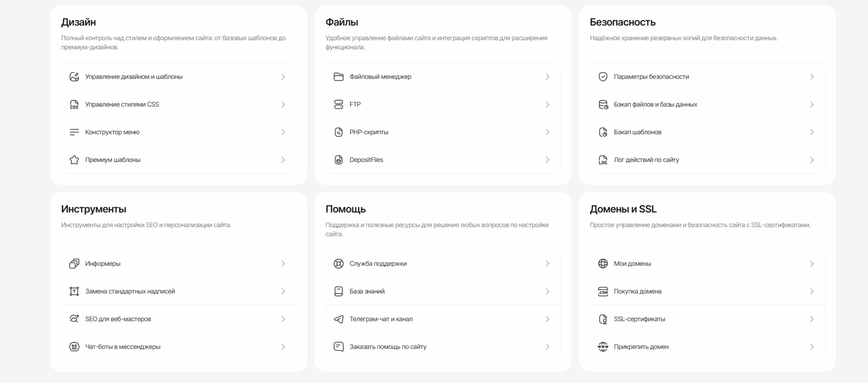Image resolution: width=868 pixels, height=383 pixels.
Task: Click the globe icon for Мои домены
Action: tap(603, 264)
